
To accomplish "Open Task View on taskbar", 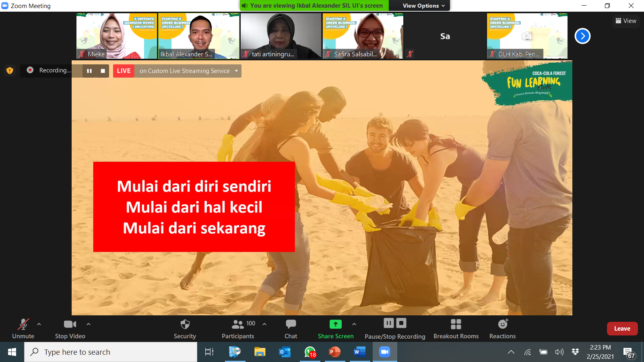I will pos(209,352).
